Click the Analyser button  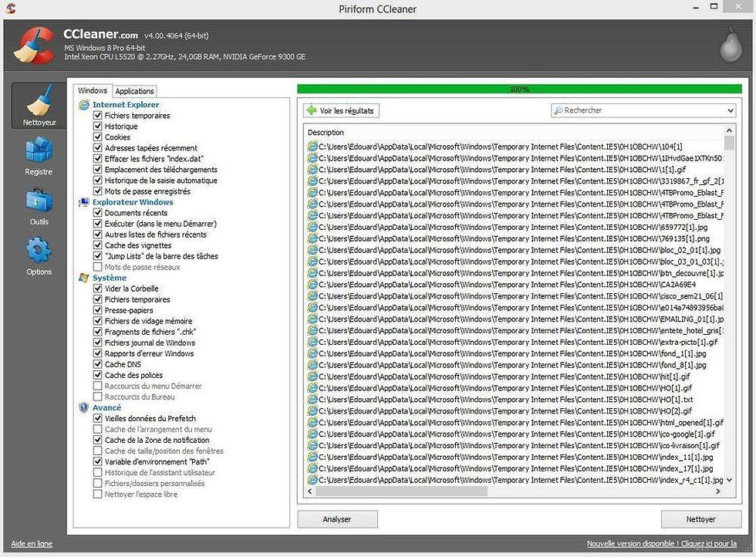click(x=337, y=519)
